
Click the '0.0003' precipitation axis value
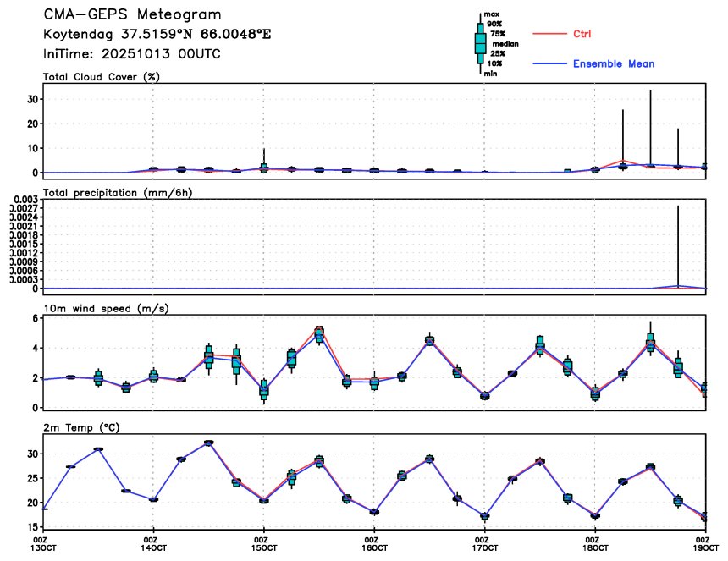tap(26, 279)
